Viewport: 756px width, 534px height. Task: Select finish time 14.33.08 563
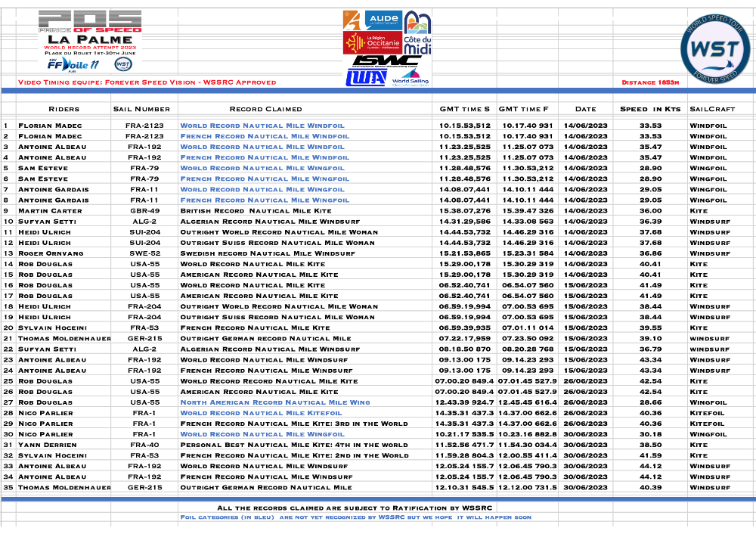(x=528, y=222)
